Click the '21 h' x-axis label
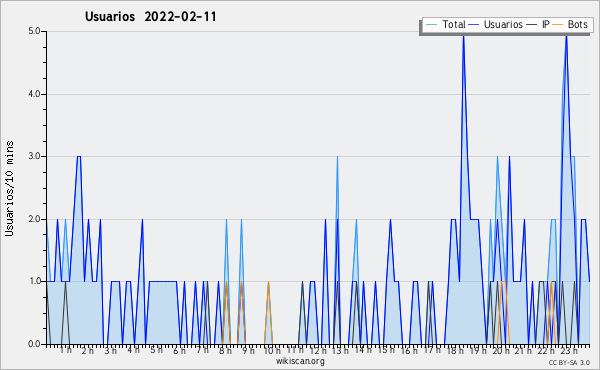This screenshot has width=600, height=370. (x=523, y=350)
